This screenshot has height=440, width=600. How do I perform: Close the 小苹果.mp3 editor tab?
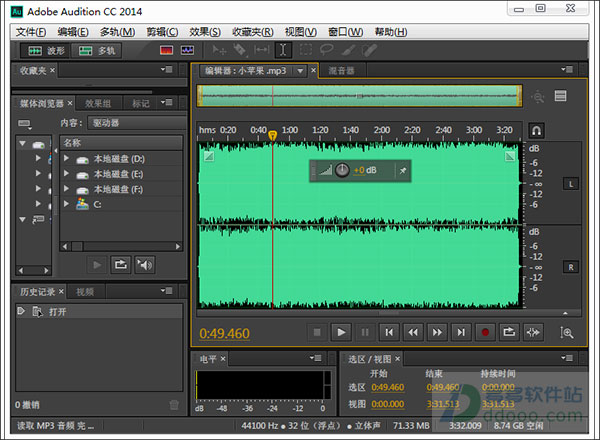313,70
